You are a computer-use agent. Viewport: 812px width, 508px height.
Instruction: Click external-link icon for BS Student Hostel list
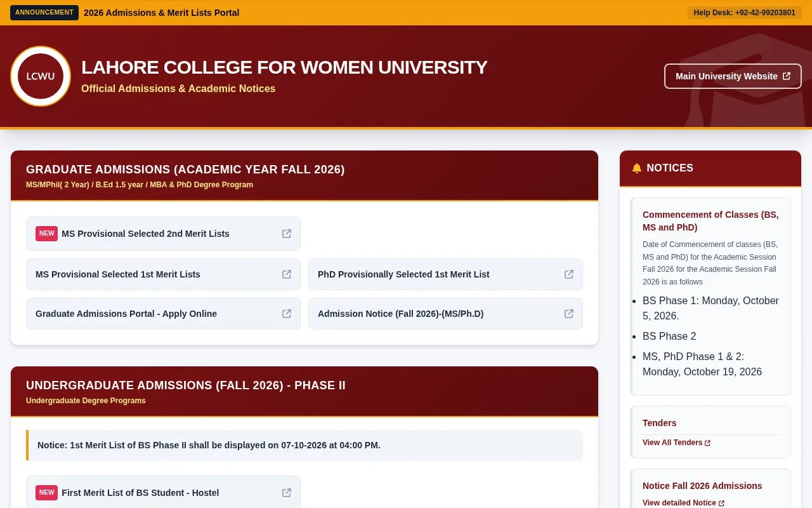(287, 493)
